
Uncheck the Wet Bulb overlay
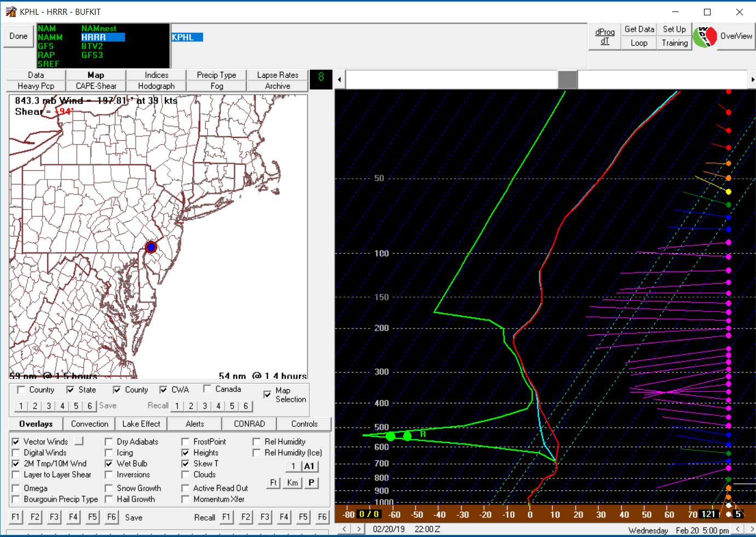[108, 464]
